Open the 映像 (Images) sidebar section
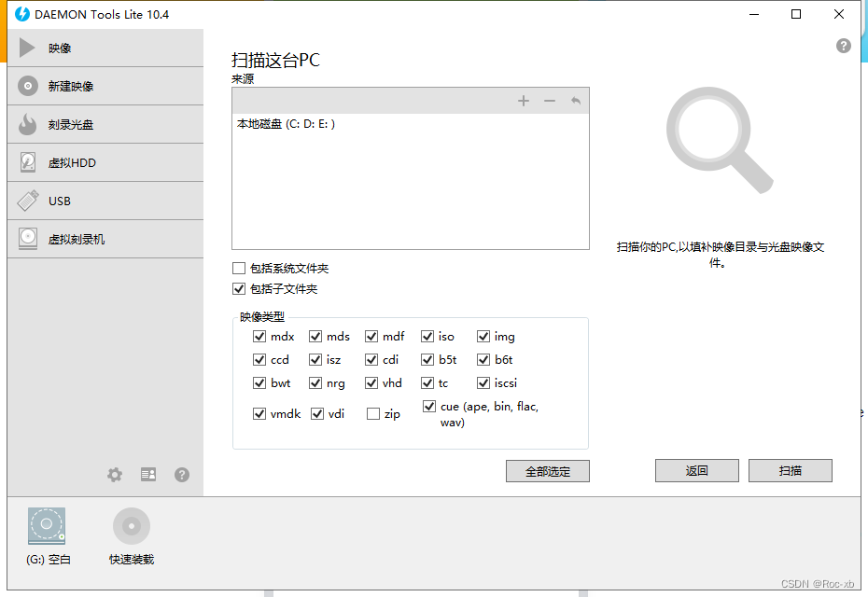Screen dimensions: 868x597 [x=105, y=49]
